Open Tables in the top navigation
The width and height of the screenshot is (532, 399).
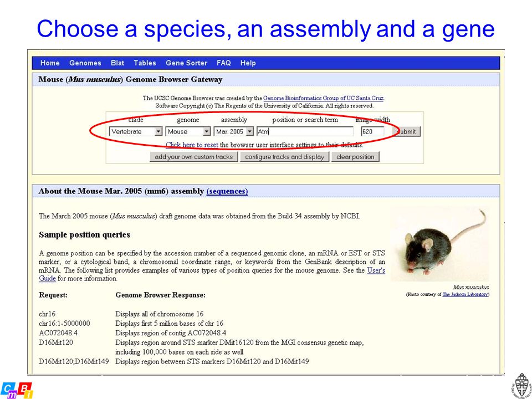point(145,63)
